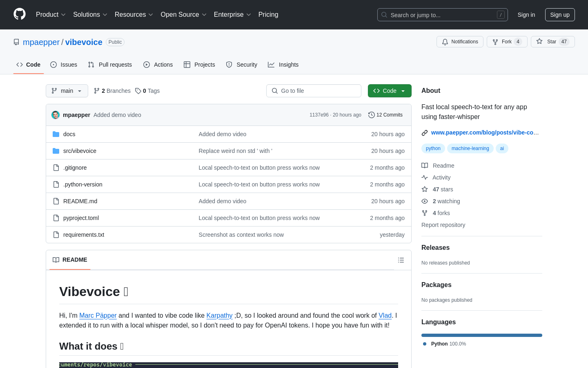The image size is (588, 368).
Task: Click the repository book icon beside mpaepper
Action: [x=16, y=42]
